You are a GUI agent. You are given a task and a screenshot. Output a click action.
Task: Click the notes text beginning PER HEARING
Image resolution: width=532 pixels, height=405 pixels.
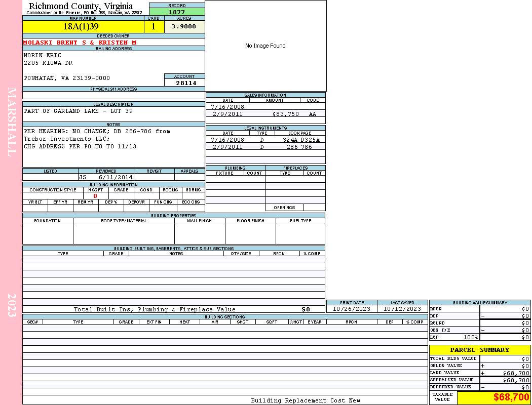tap(97, 131)
